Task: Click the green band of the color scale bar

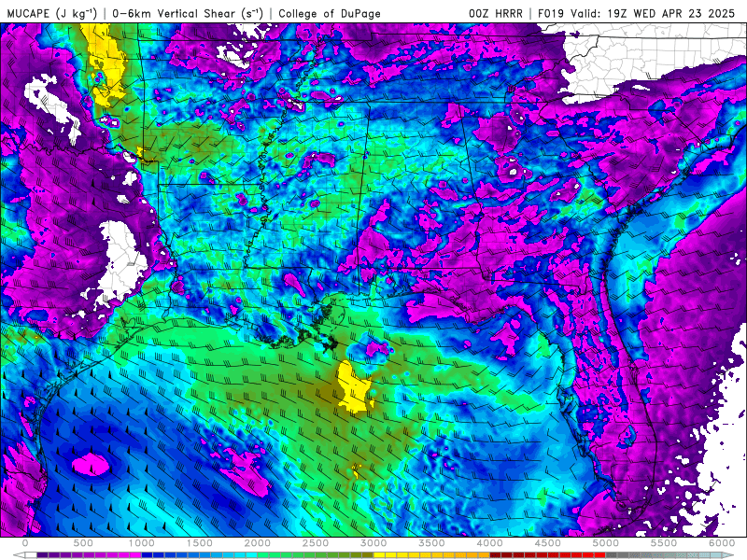Action: pos(316,555)
